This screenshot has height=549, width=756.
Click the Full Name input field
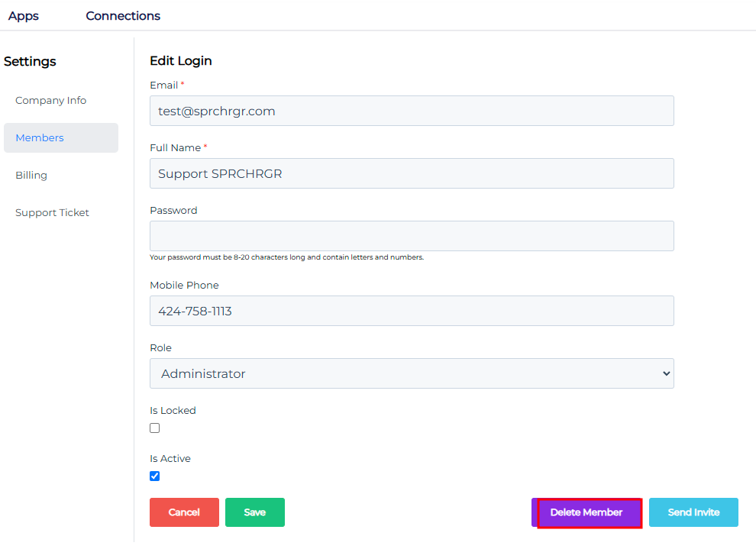[412, 173]
